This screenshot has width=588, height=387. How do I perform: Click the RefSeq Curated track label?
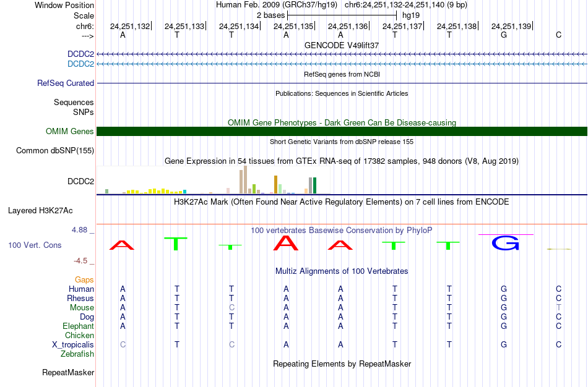[66, 83]
